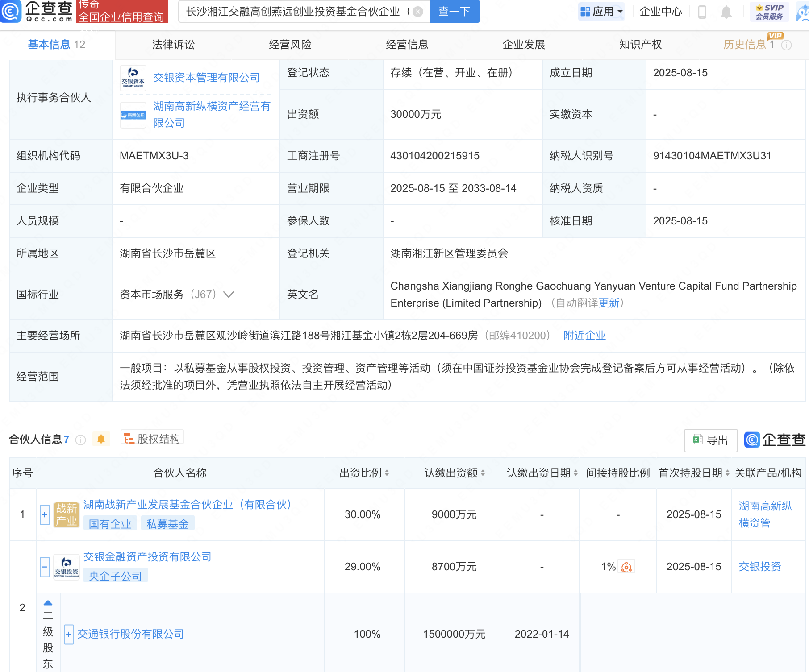
Task: Click 战新产业 logo thumbnail
Action: pyautogui.click(x=67, y=515)
